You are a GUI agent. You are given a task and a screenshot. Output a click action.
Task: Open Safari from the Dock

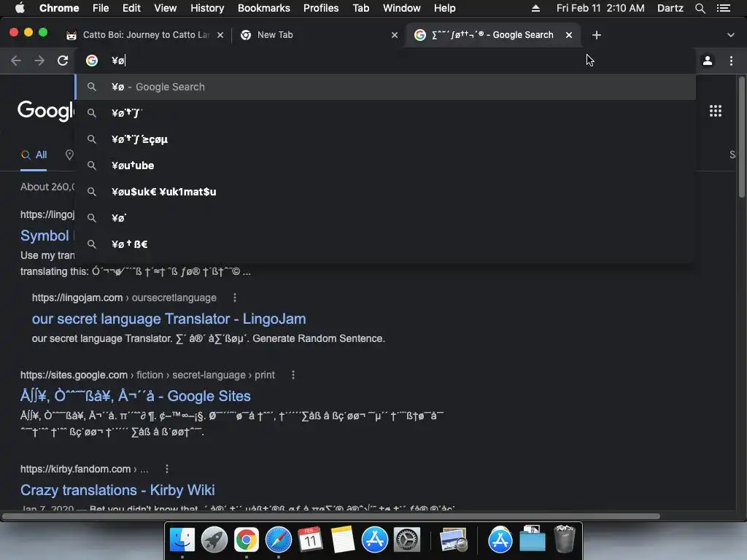click(x=278, y=540)
